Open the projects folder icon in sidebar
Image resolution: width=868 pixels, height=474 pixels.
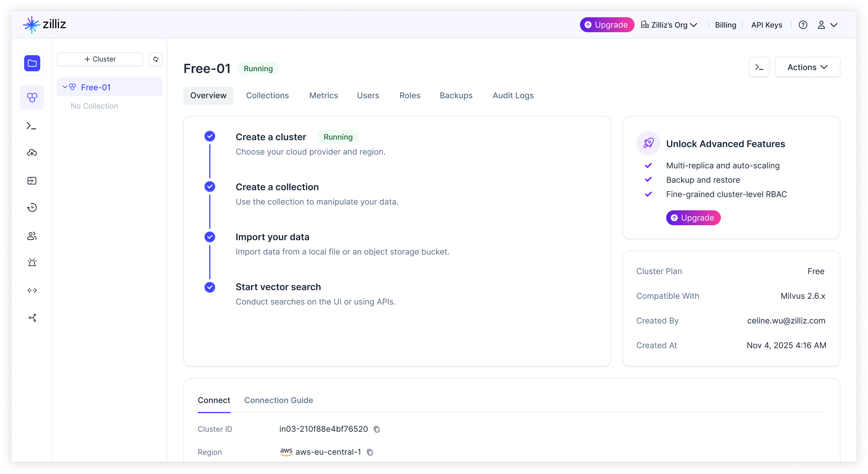pos(32,63)
